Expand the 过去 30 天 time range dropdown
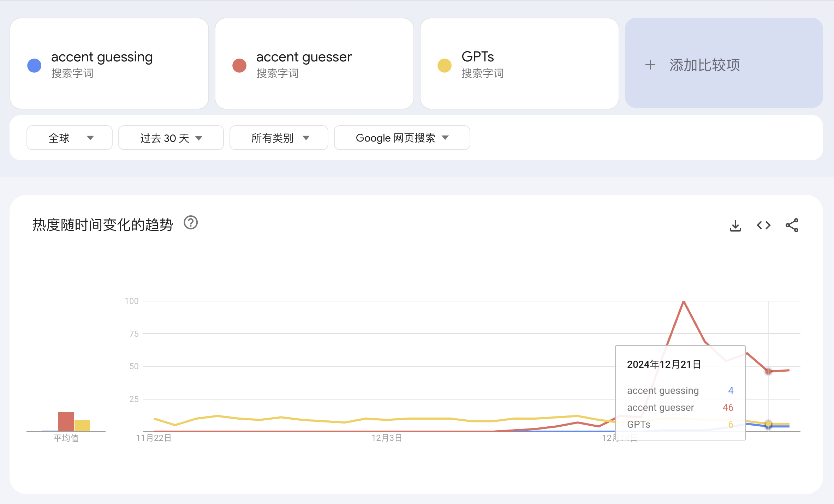 pos(171,138)
